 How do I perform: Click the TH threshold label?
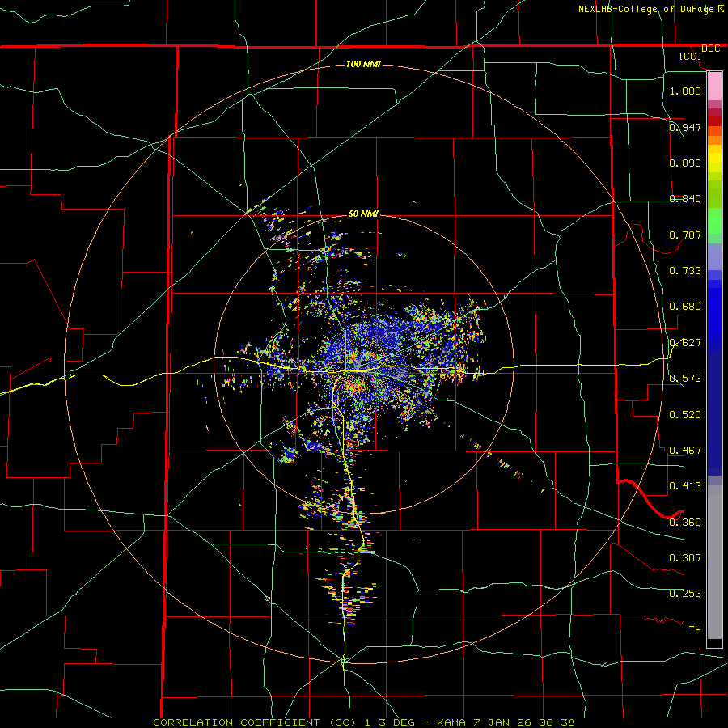point(695,630)
